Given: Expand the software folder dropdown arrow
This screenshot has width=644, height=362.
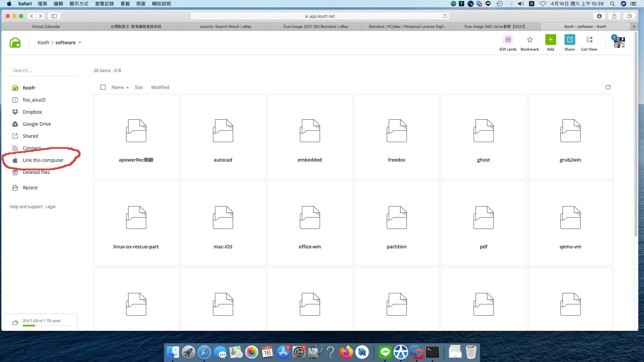Looking at the screenshot, I should [80, 43].
